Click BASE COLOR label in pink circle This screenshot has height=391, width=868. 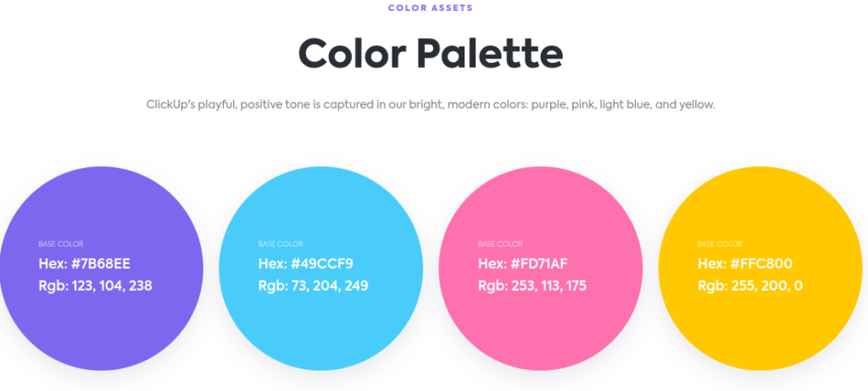tap(500, 244)
